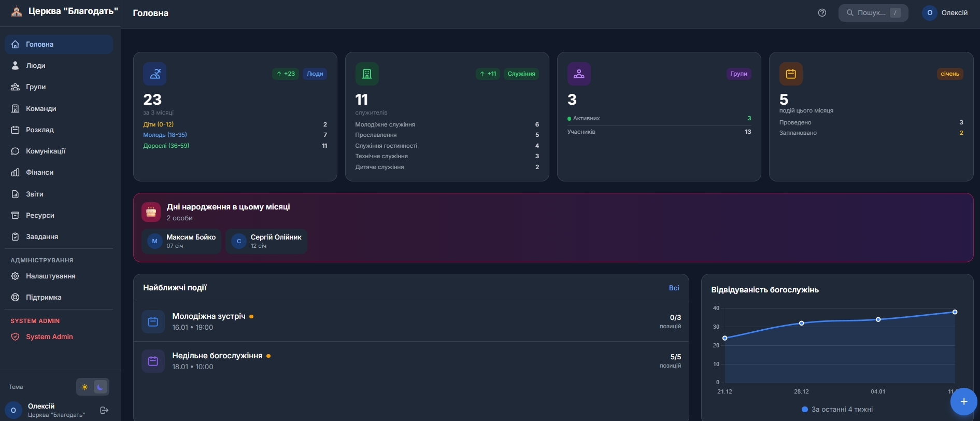Open Головна in the sidebar
This screenshot has height=421, width=980.
(59, 44)
